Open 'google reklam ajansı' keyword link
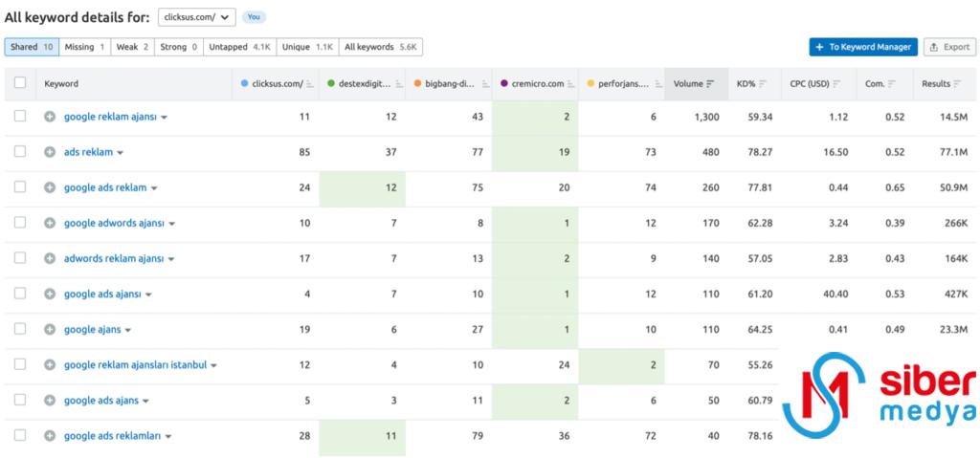The height and width of the screenshot is (458, 980). tap(111, 117)
